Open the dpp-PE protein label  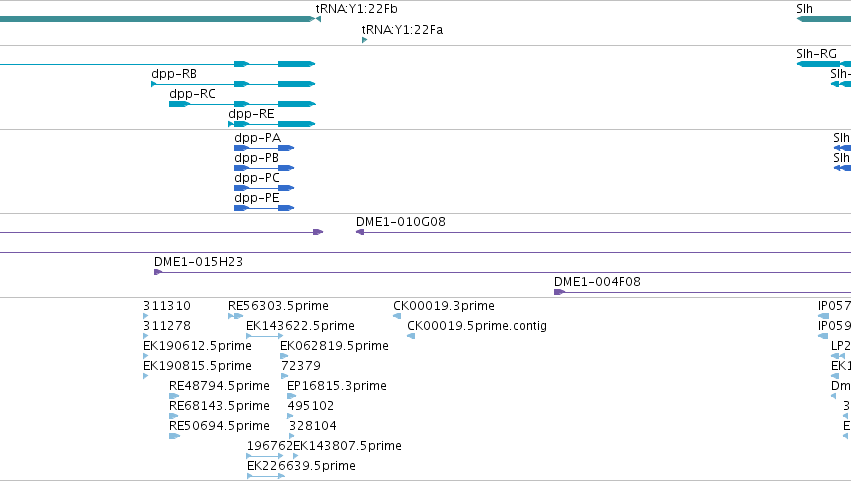coord(257,198)
